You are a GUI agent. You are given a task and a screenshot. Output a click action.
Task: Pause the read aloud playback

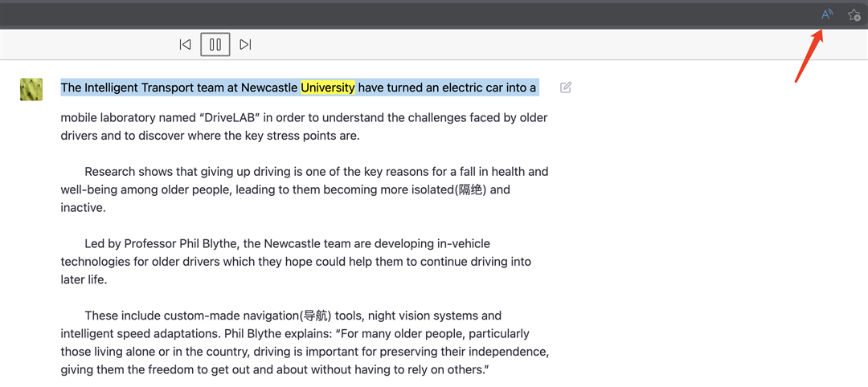[x=215, y=45]
